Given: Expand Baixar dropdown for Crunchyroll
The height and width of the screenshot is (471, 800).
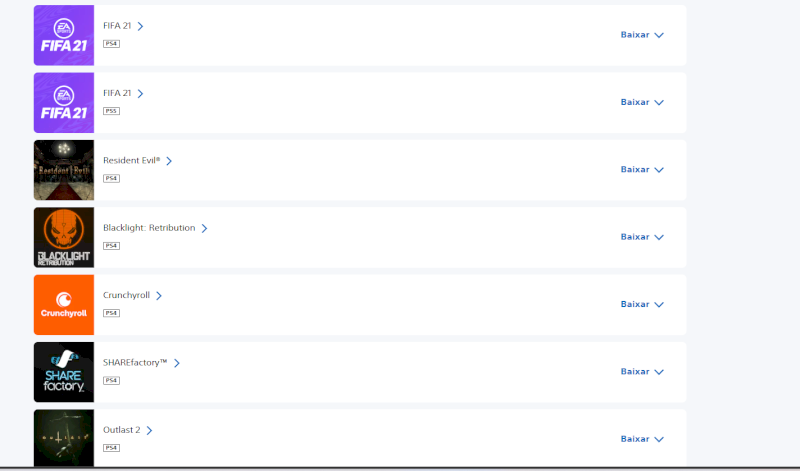Looking at the screenshot, I should [x=642, y=304].
